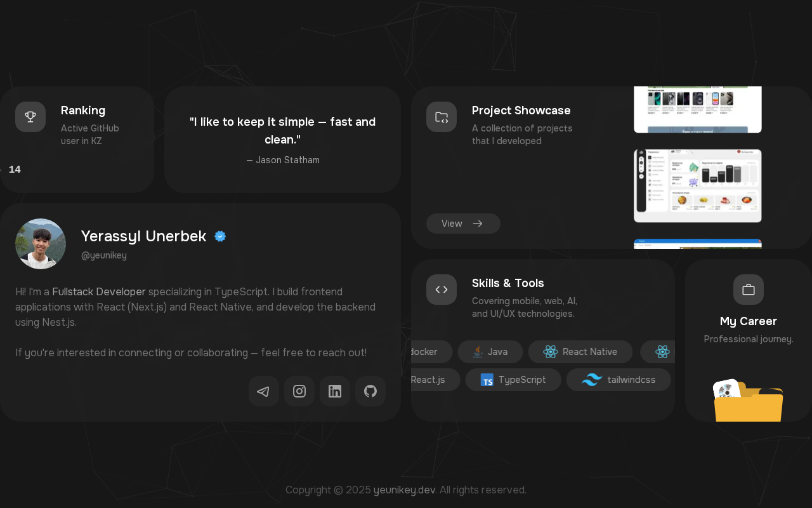Click the View button in Project Showcase
812x508 pixels.
coord(463,224)
